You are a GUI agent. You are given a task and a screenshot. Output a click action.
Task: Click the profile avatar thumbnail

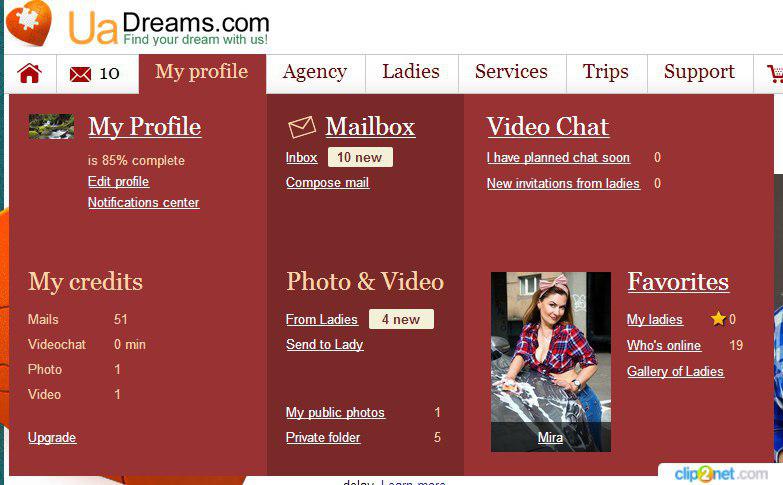tap(51, 126)
